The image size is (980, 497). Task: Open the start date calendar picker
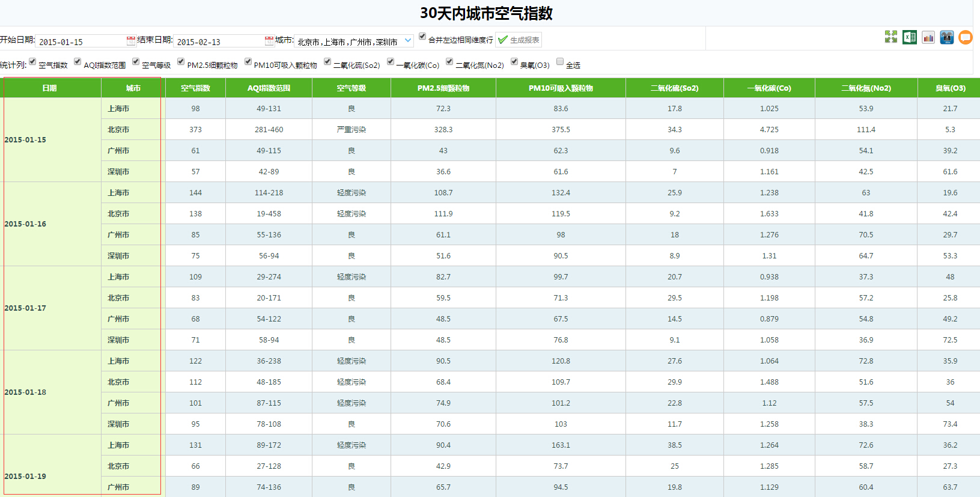pos(131,41)
